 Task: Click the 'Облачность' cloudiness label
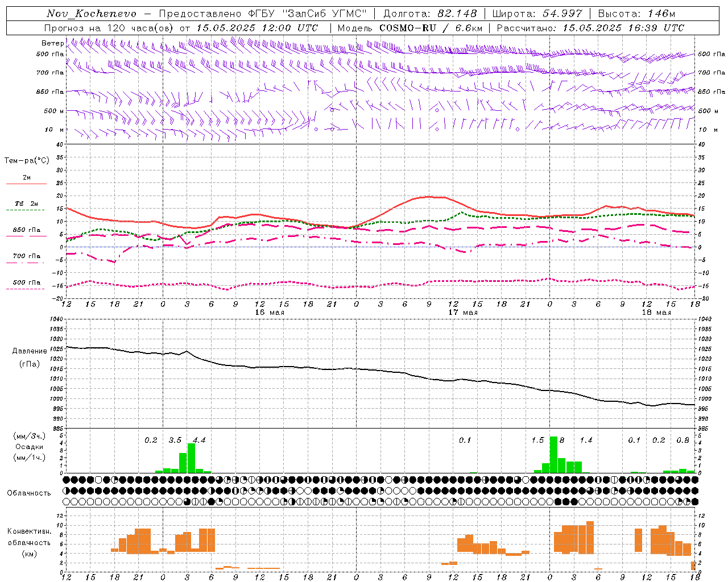(29, 493)
